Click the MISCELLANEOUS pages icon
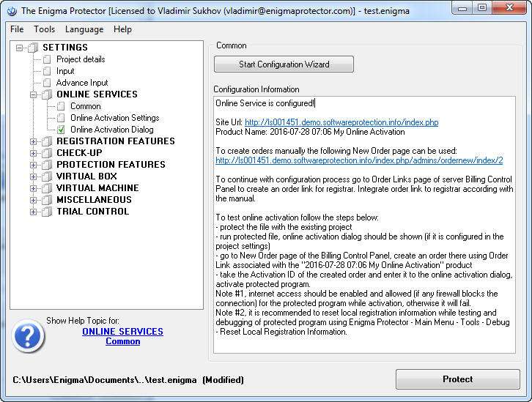This screenshot has height=402, width=532. [47, 200]
